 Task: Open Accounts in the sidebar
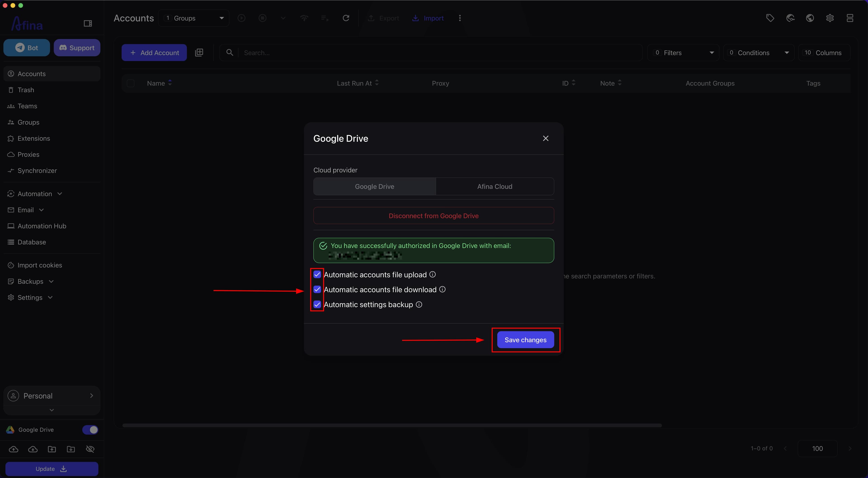(52, 74)
